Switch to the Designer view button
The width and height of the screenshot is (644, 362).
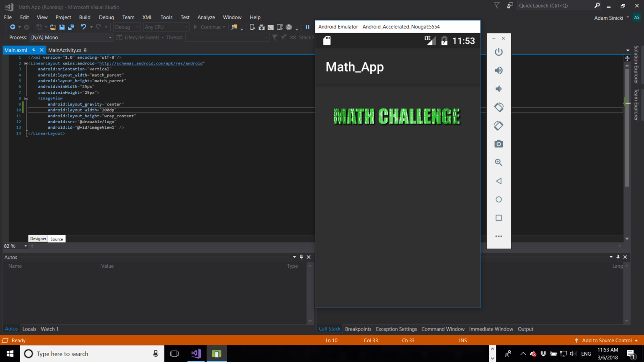click(x=38, y=239)
